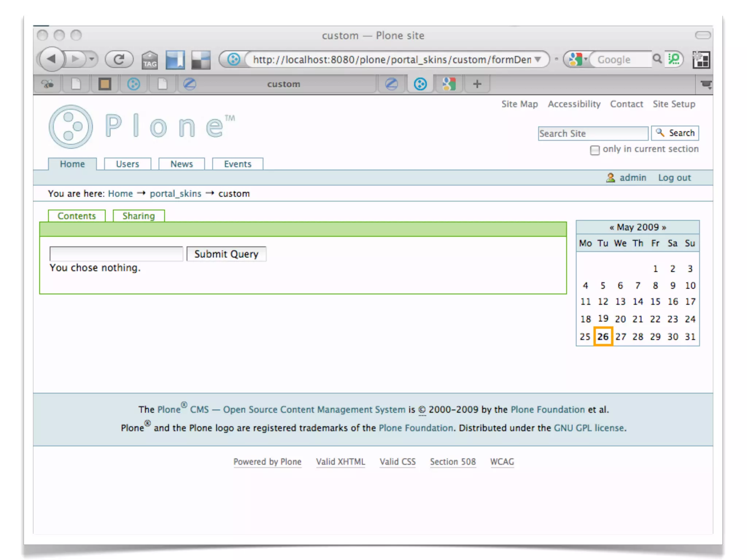The height and width of the screenshot is (560, 747).
Task: Open the back/forward history dropdown arrow
Action: (92, 59)
